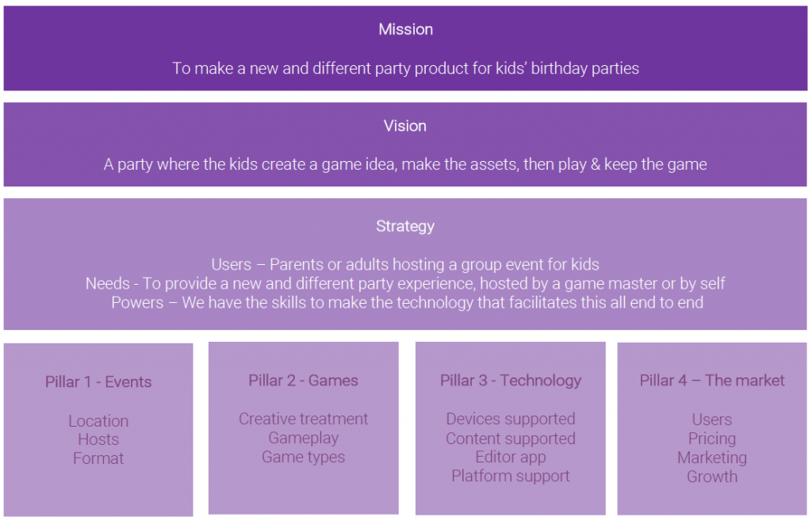Select Creative treatment in the Games pillar
Image resolution: width=812 pixels, height=521 pixels.
303,419
